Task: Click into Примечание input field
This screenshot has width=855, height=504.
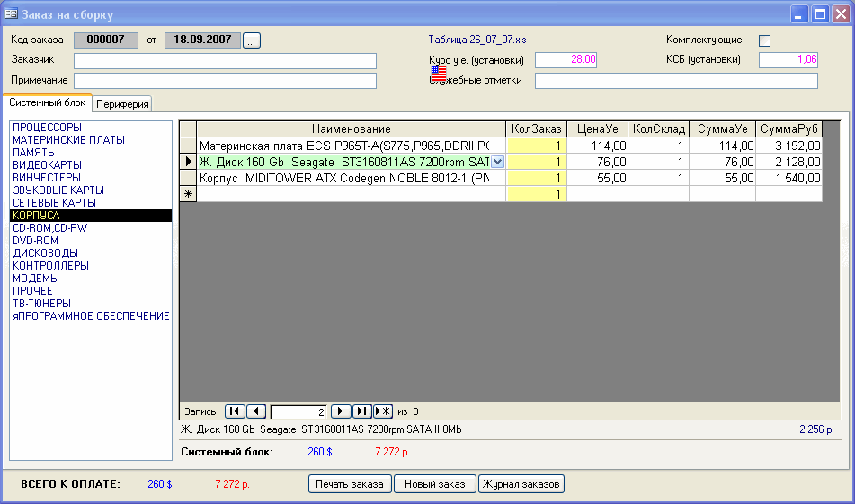Action: click(225, 81)
